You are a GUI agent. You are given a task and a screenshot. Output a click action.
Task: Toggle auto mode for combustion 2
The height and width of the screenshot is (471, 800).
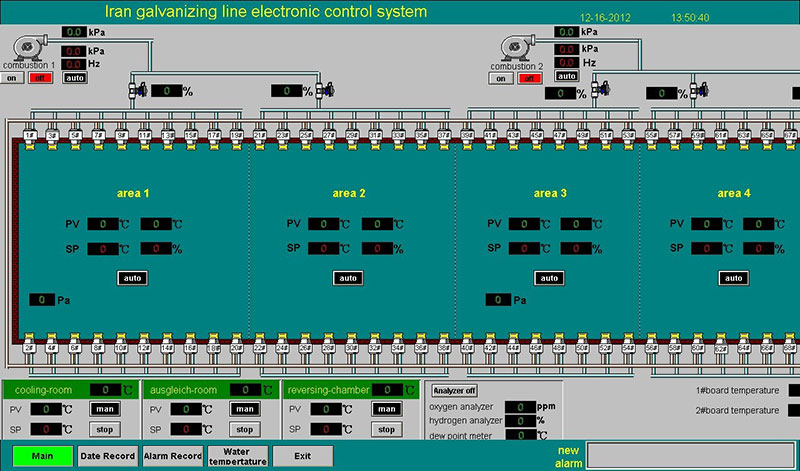coord(567,75)
